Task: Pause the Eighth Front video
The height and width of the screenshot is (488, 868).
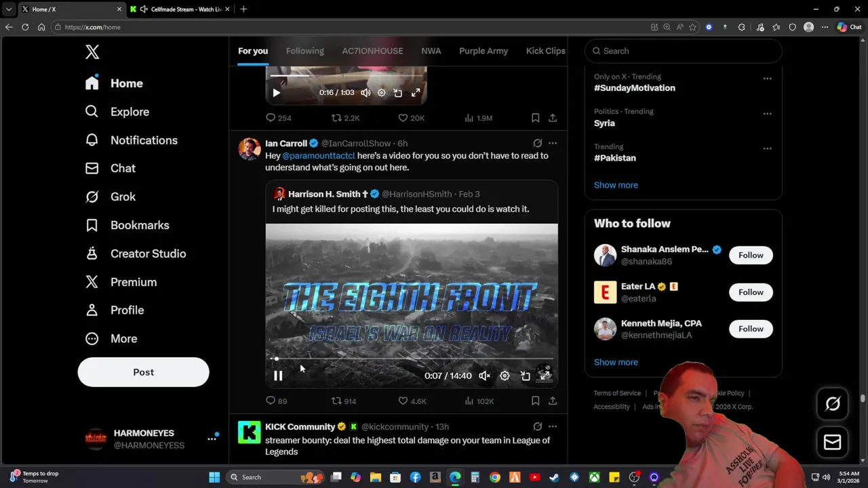Action: point(278,376)
